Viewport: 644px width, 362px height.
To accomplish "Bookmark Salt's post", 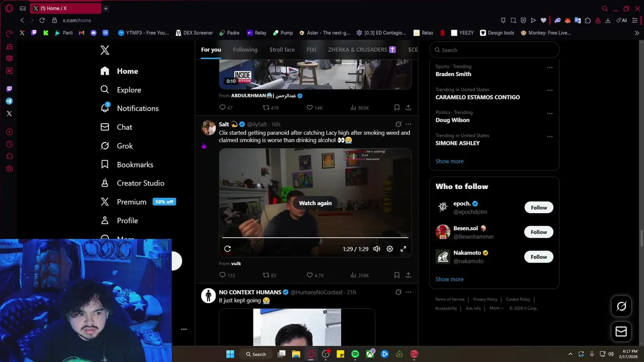I will click(x=396, y=275).
